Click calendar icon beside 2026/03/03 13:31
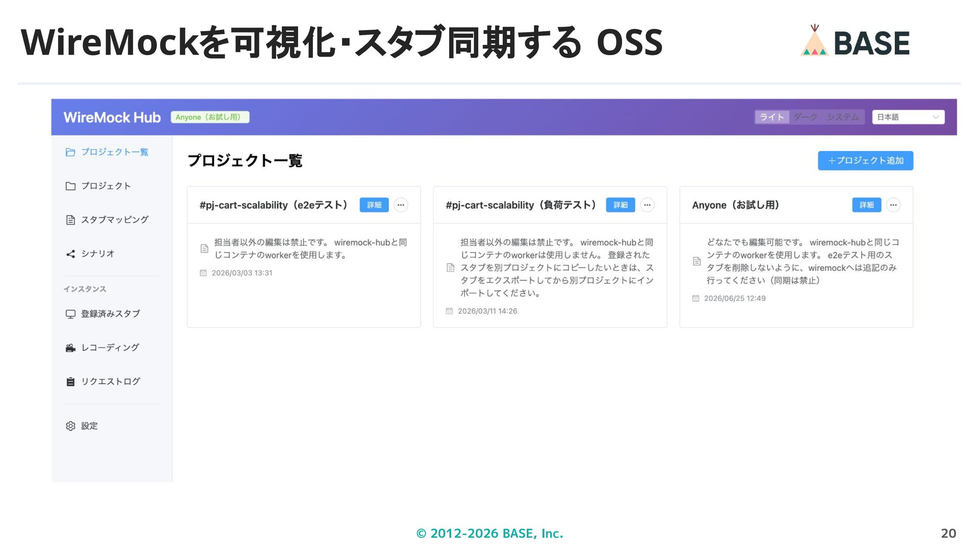 (x=203, y=273)
